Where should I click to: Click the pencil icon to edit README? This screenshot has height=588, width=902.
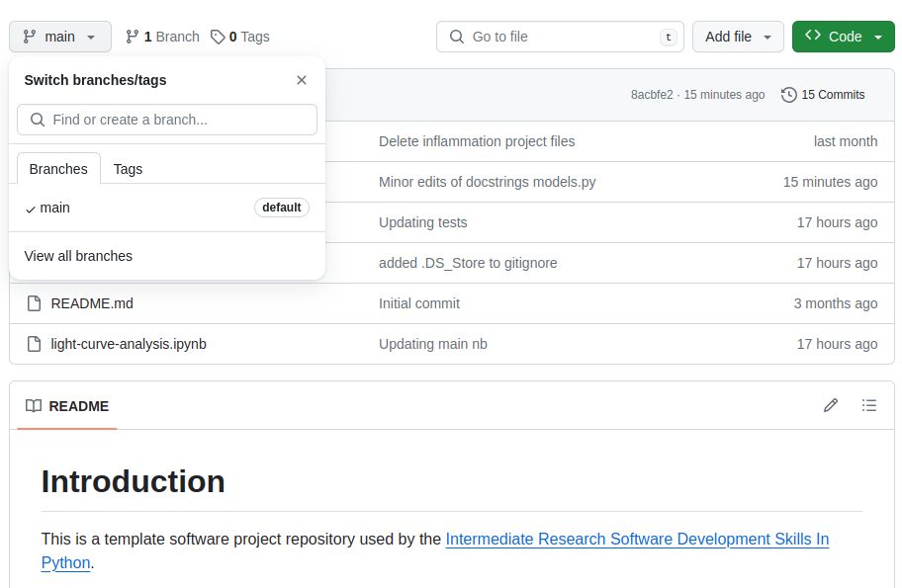(x=831, y=405)
